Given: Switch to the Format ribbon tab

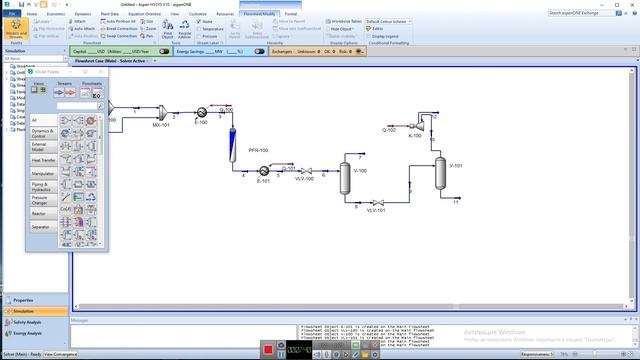Looking at the screenshot, I should [x=291, y=14].
